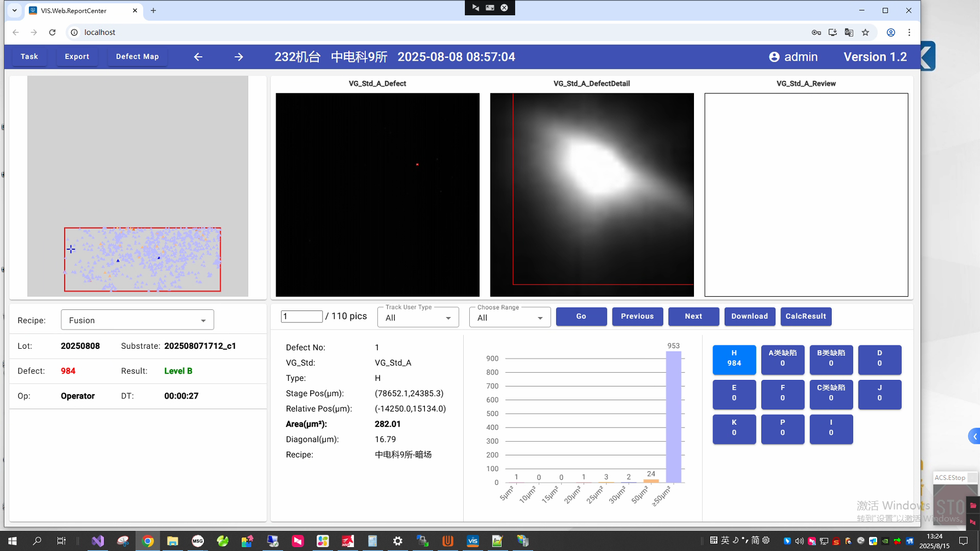This screenshot has width=980, height=551.
Task: Open Windows Start menu
Action: click(x=12, y=541)
